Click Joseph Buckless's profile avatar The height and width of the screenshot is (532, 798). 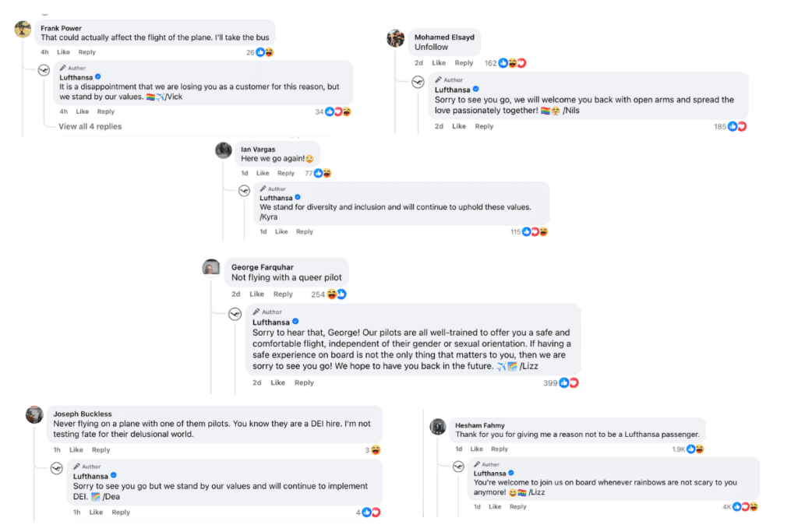[34, 414]
